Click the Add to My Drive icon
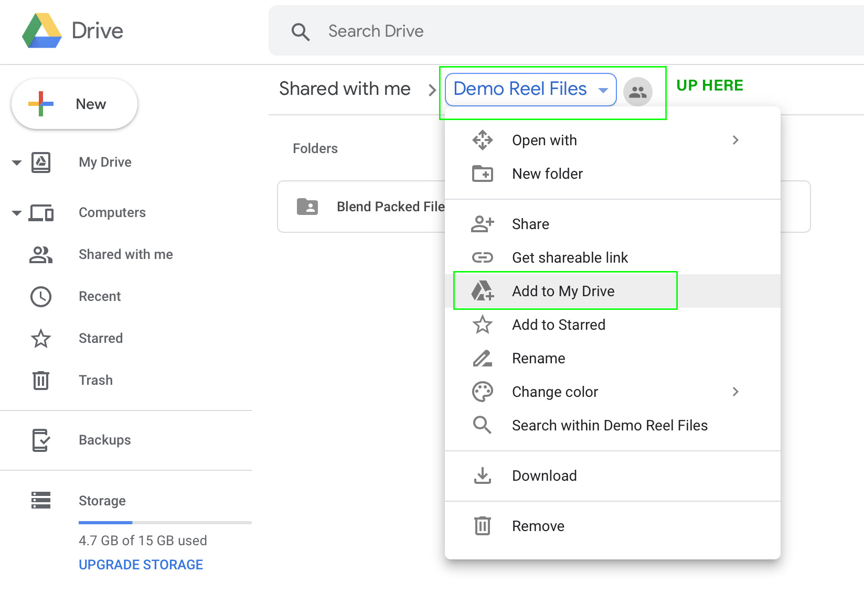This screenshot has height=616, width=864. 483,291
